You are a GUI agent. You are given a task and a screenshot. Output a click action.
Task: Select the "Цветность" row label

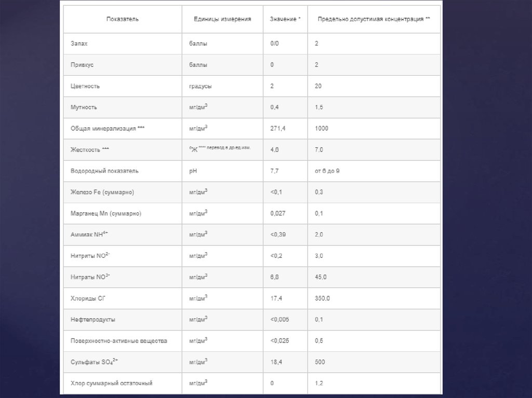(85, 87)
